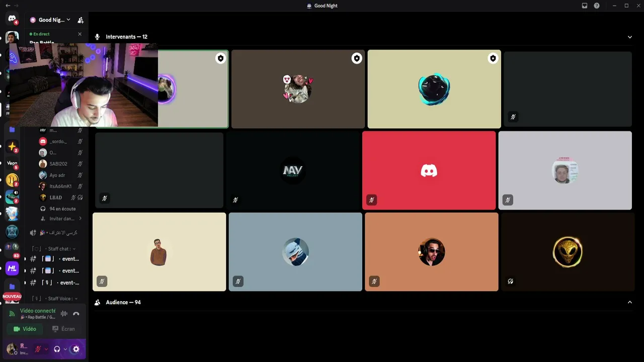This screenshot has width=644, height=362.
Task: Open the server folder above NOUVEAU badge
Action: (x=12, y=287)
